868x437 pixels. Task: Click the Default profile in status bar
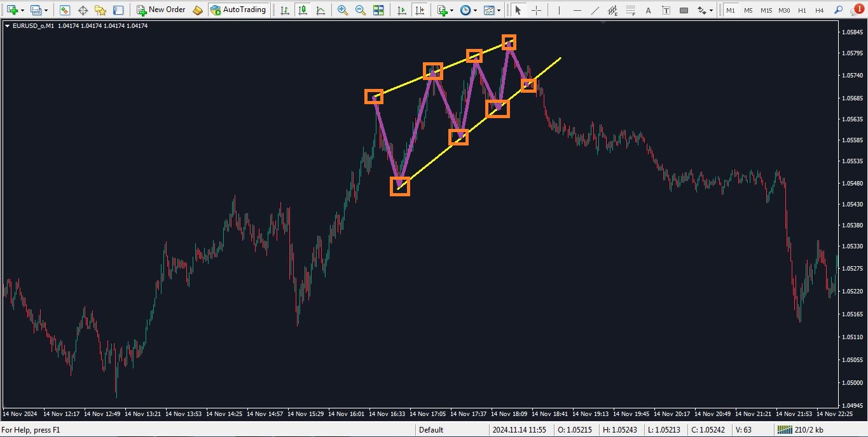coord(431,430)
